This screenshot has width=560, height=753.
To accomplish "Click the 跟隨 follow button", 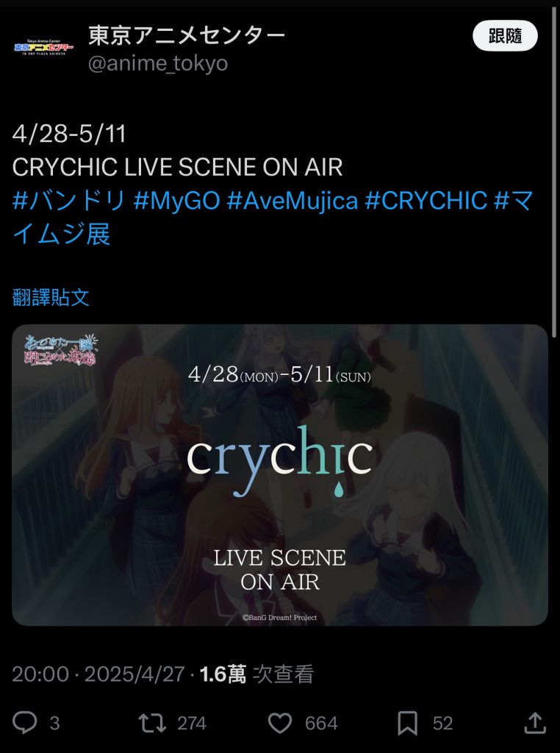I will [x=505, y=36].
